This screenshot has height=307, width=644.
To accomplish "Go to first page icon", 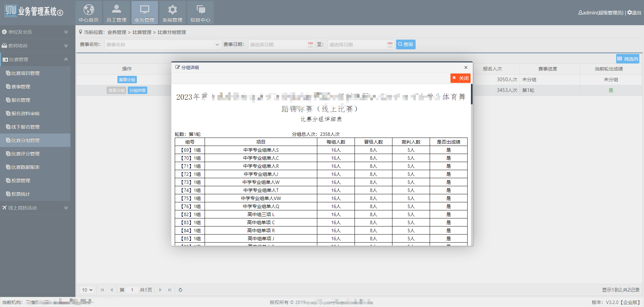I will click(102, 290).
